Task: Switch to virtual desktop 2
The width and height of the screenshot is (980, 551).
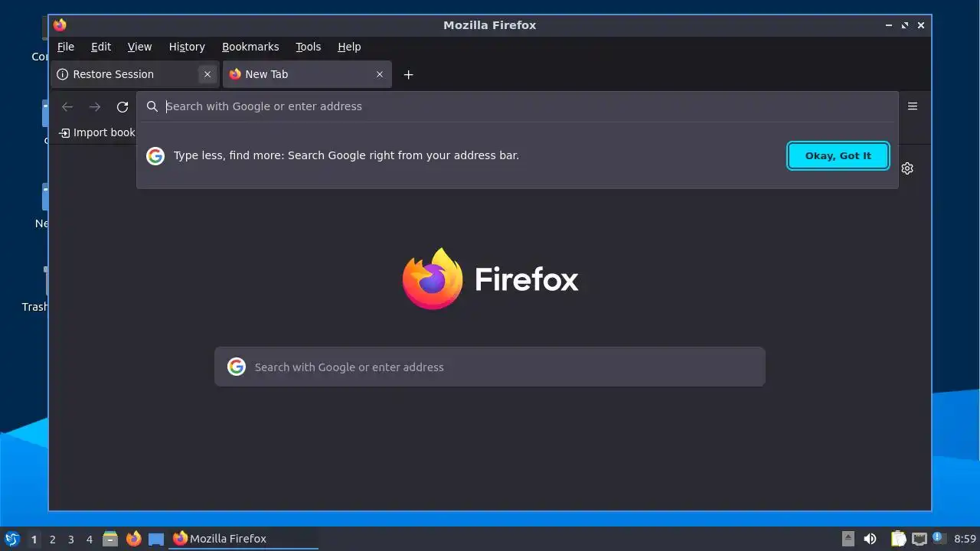Action: pos(53,540)
